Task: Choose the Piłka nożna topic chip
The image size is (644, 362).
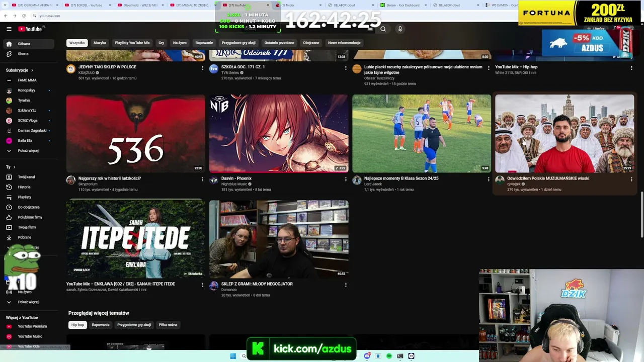Action: coord(168,325)
